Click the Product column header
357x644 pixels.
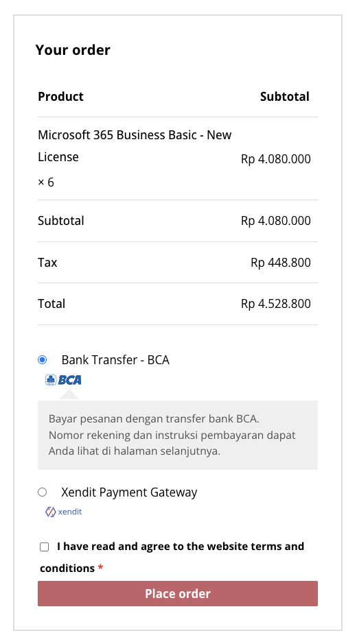(61, 97)
